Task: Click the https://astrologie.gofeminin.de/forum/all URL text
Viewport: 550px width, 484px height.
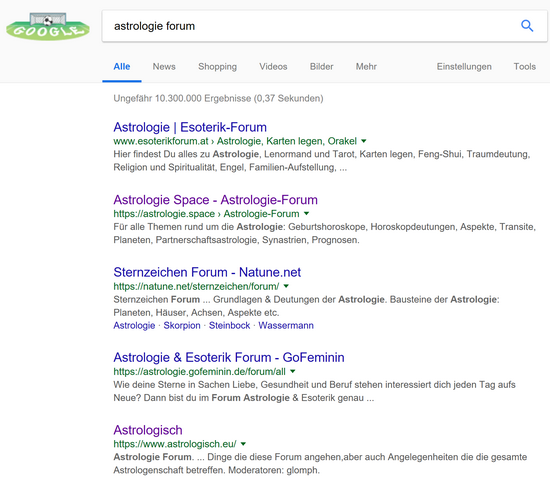Action: (199, 371)
